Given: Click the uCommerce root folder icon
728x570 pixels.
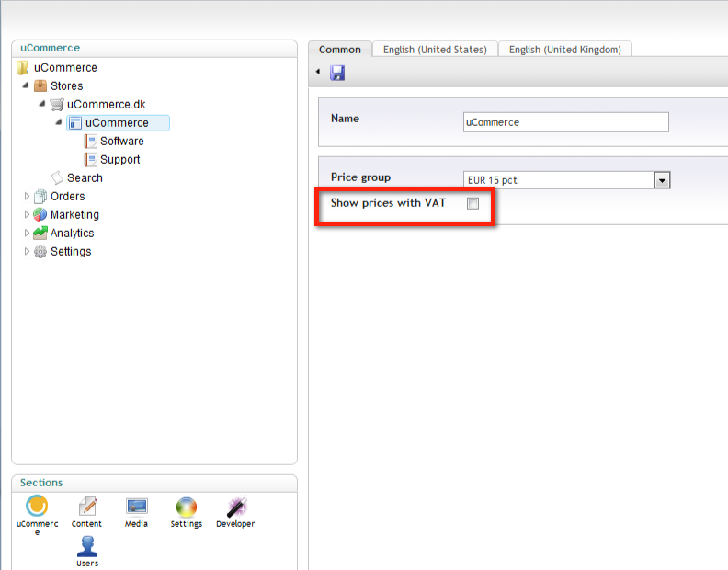Looking at the screenshot, I should coord(23,68).
